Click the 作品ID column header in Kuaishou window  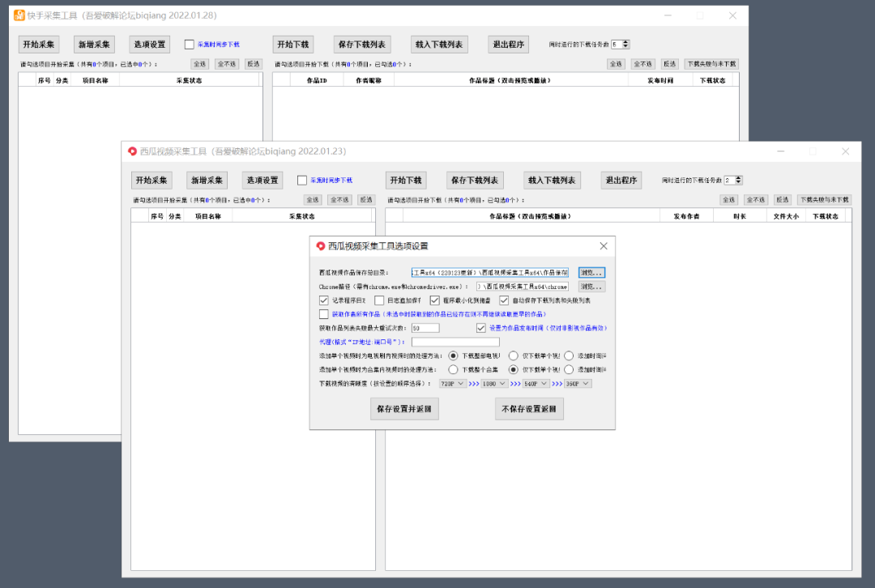tap(317, 80)
